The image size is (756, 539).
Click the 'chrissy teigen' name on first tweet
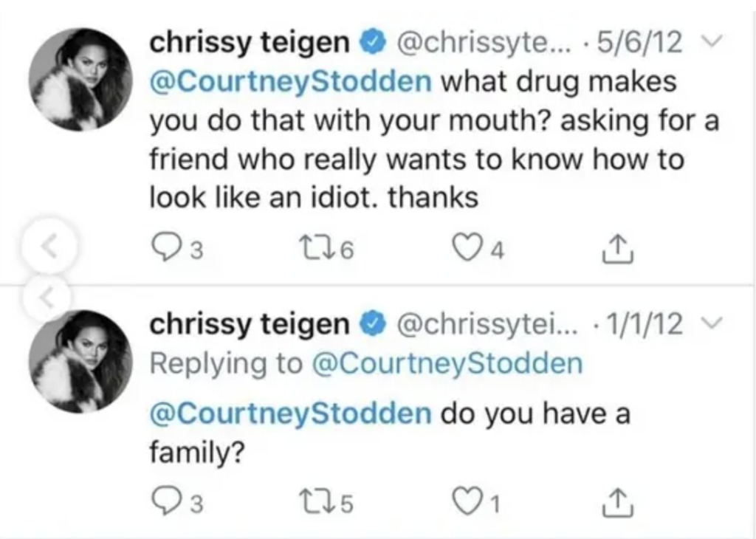click(x=250, y=42)
